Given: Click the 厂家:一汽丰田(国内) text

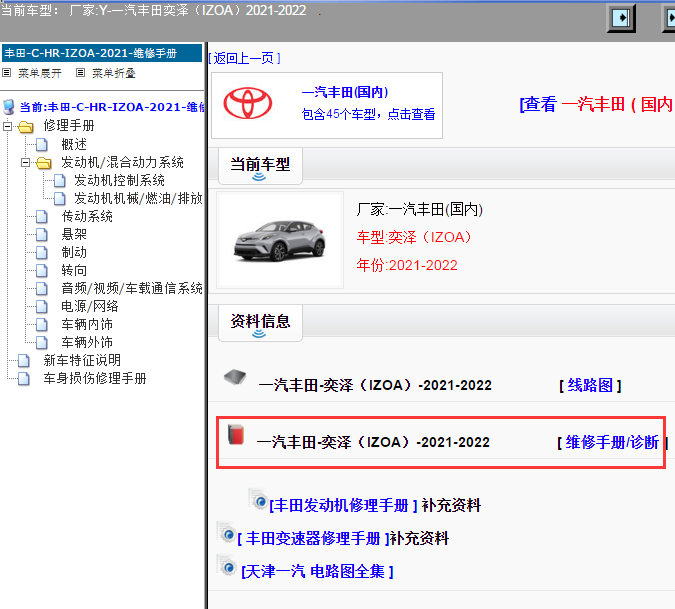Looking at the screenshot, I should pyautogui.click(x=420, y=210).
